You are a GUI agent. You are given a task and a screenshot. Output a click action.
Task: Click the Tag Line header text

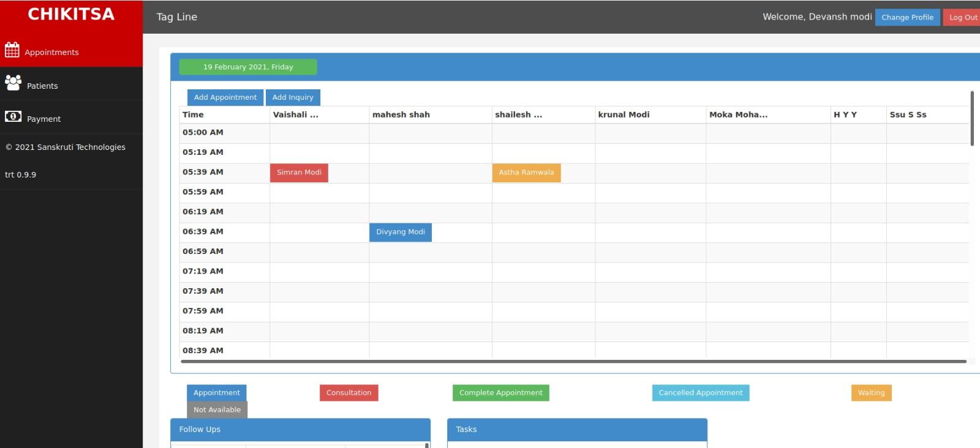[176, 17]
